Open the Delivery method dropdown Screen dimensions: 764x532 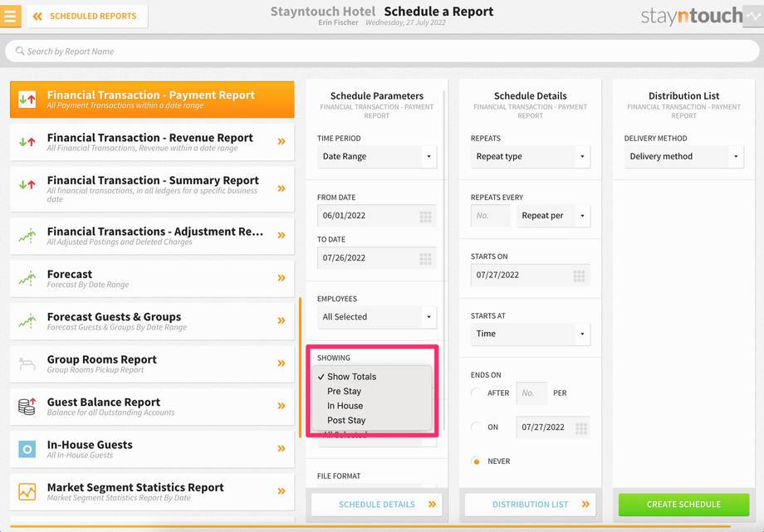(x=683, y=156)
